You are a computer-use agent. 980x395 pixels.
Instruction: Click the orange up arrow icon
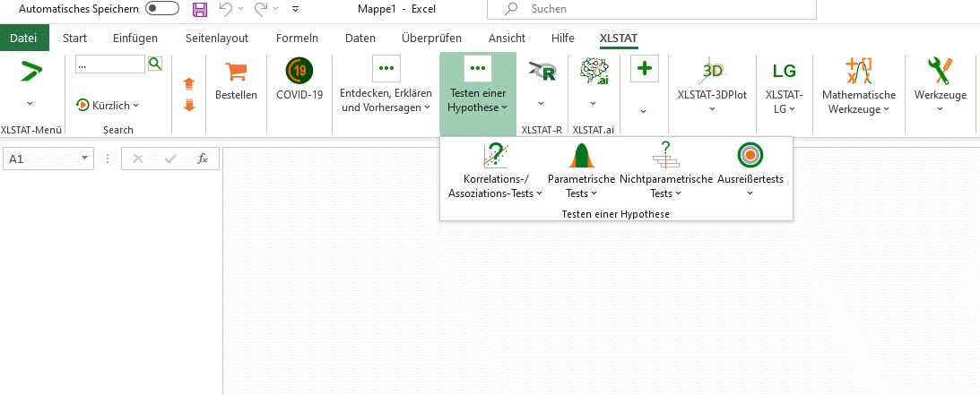pos(189,83)
